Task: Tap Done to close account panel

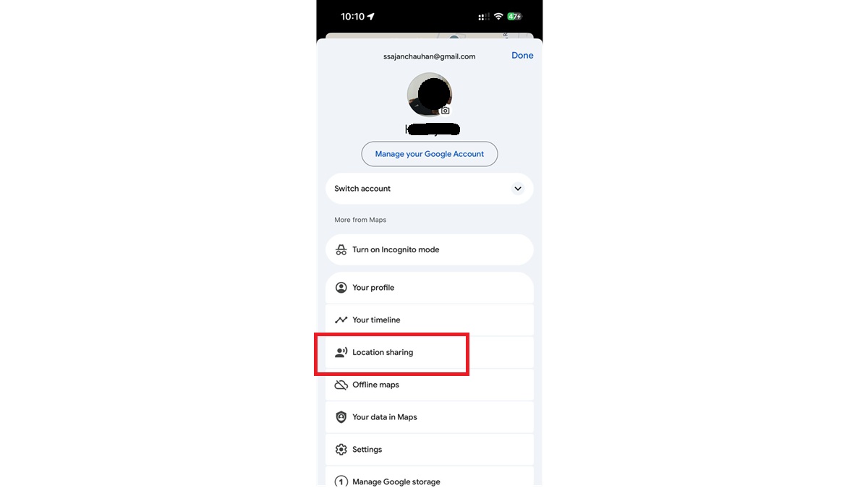Action: 522,56
